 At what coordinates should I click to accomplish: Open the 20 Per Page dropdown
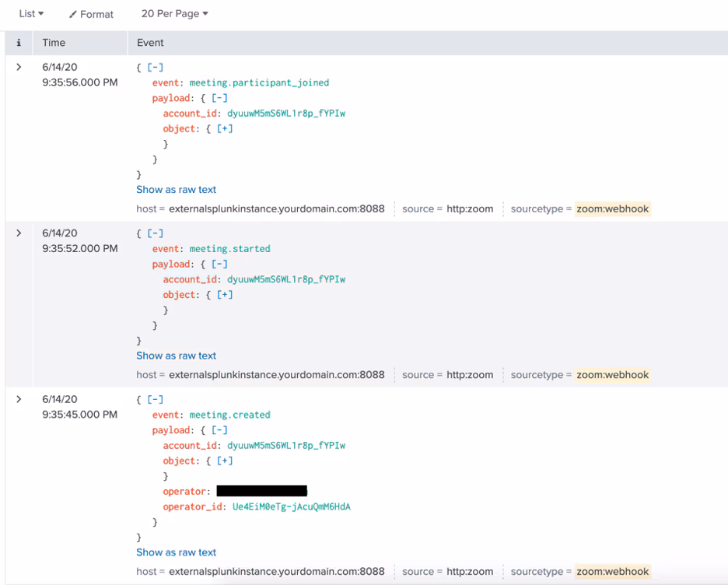(x=174, y=14)
